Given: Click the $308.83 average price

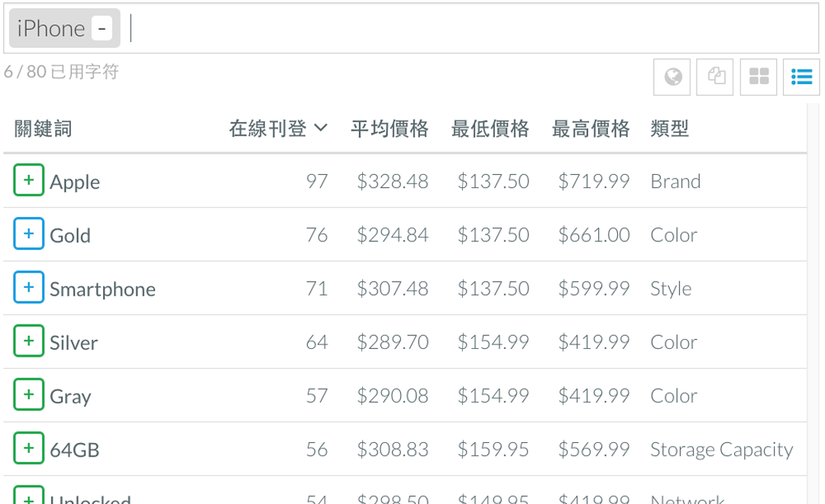Looking at the screenshot, I should (x=393, y=450).
